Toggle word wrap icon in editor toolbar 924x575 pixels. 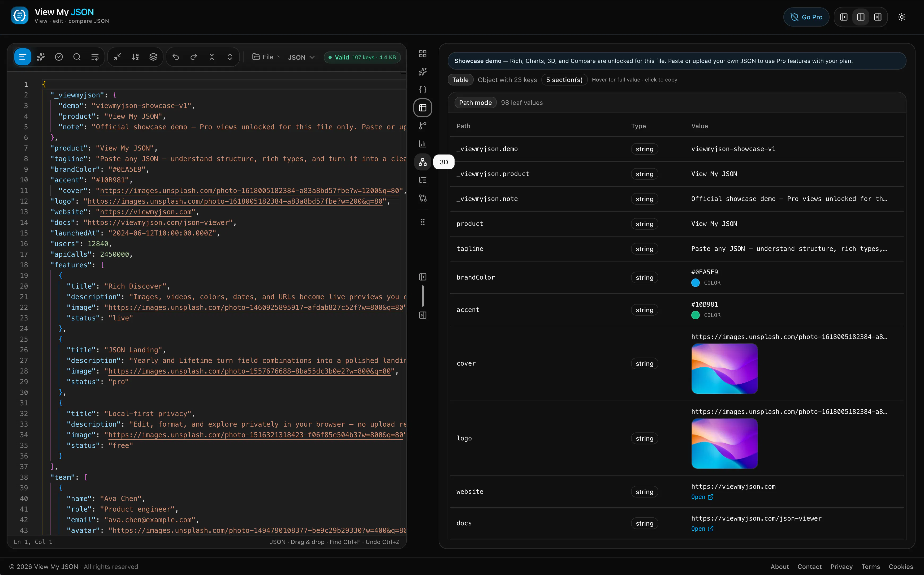pyautogui.click(x=95, y=57)
